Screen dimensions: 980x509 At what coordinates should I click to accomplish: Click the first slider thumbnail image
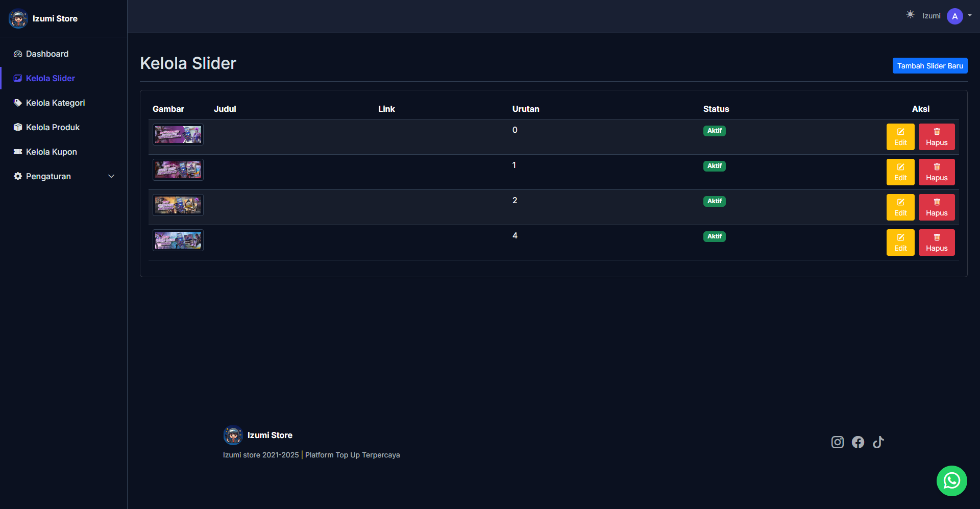pos(178,135)
